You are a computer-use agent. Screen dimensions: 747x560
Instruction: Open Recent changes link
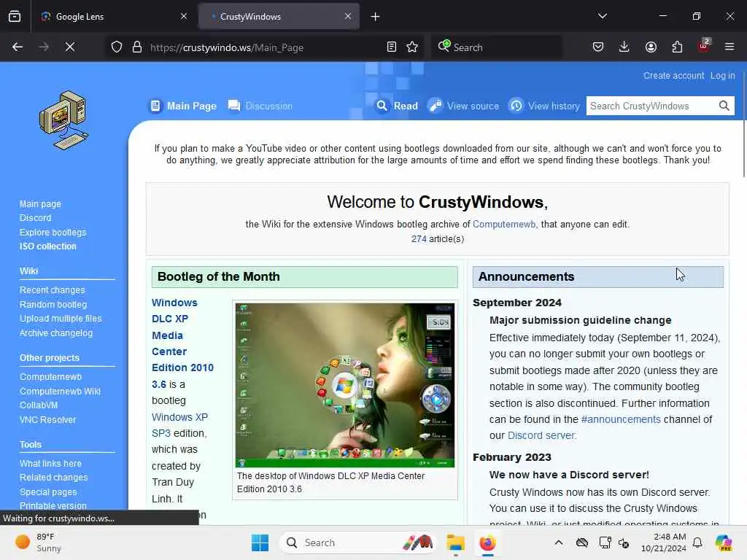[52, 290]
